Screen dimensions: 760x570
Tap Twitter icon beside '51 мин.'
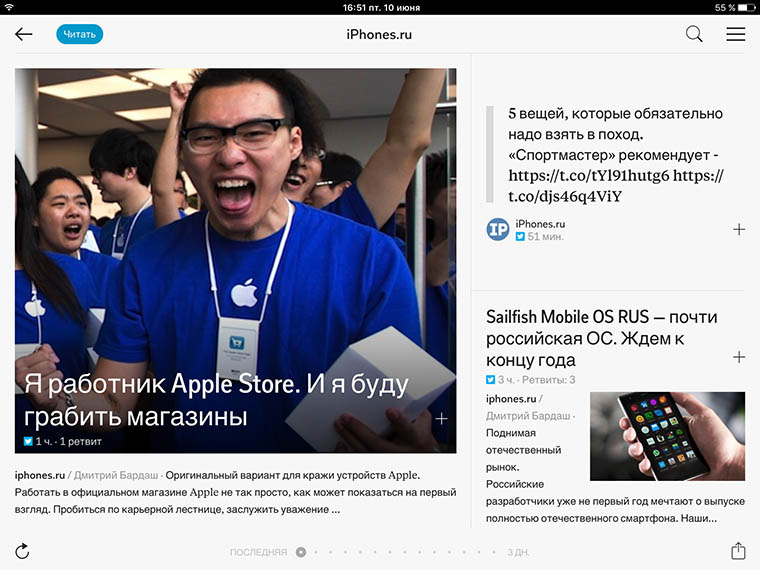[x=520, y=237]
